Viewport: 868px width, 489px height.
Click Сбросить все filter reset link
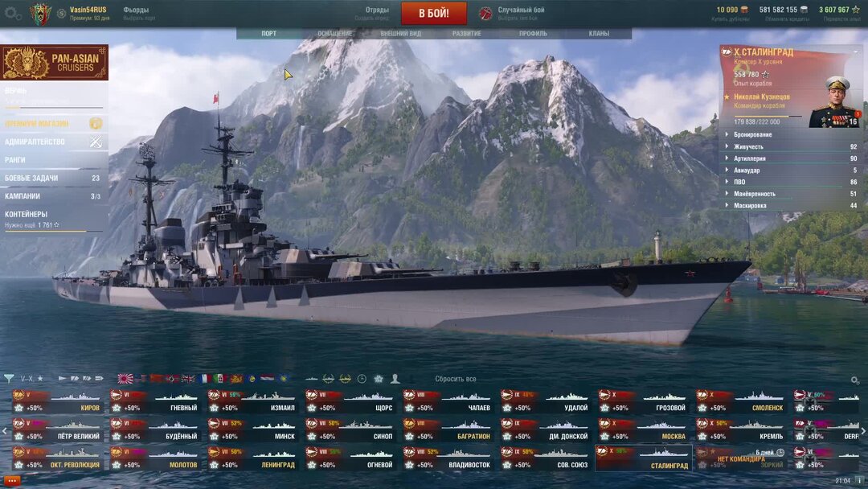pos(455,379)
